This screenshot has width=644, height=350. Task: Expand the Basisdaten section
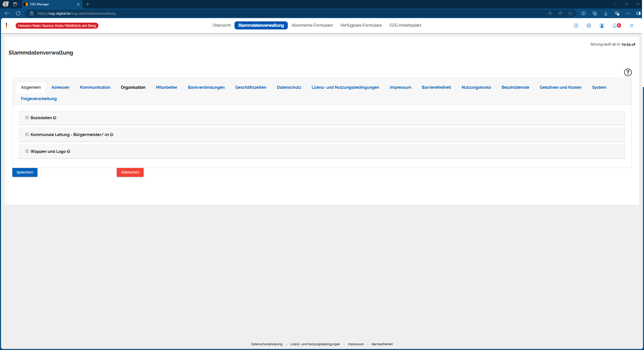click(x=27, y=118)
